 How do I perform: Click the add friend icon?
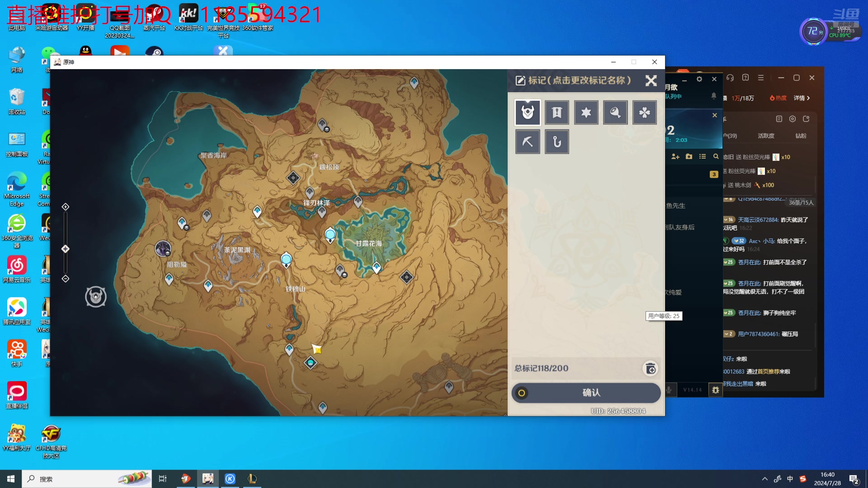pyautogui.click(x=675, y=156)
